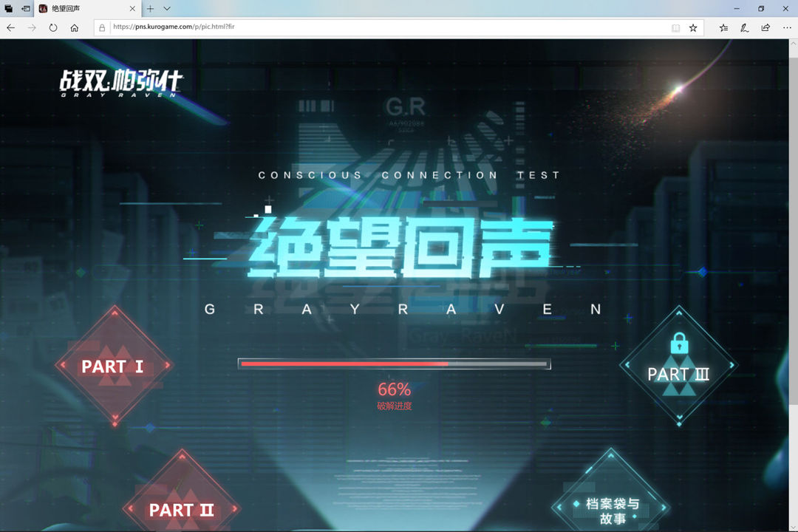This screenshot has width=798, height=532.
Task: Open reading view book icon
Action: [x=675, y=28]
